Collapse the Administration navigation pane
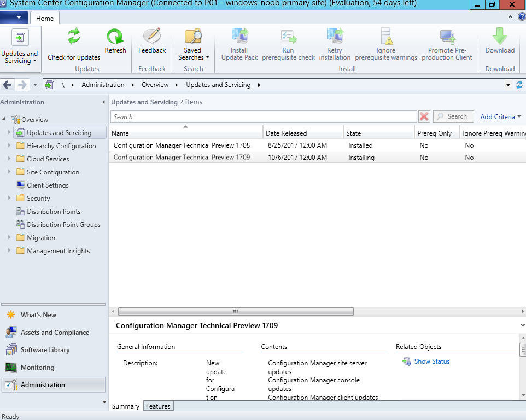 [104, 102]
